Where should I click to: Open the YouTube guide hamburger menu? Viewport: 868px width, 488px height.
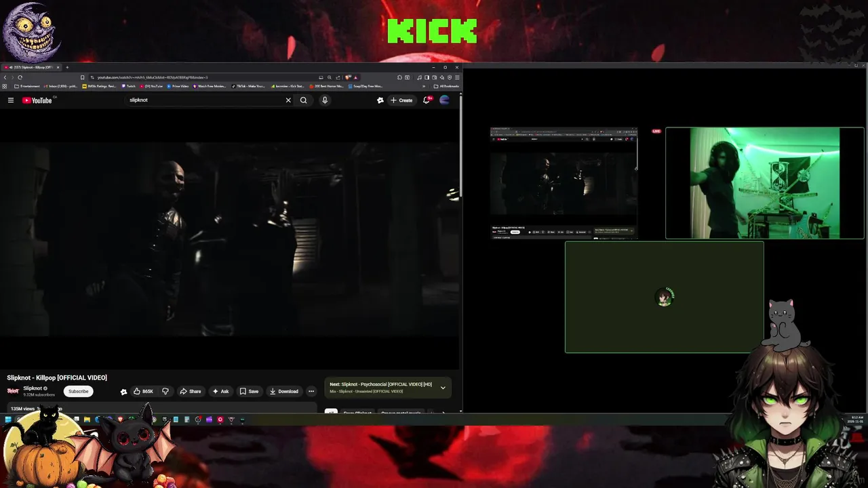(10, 100)
